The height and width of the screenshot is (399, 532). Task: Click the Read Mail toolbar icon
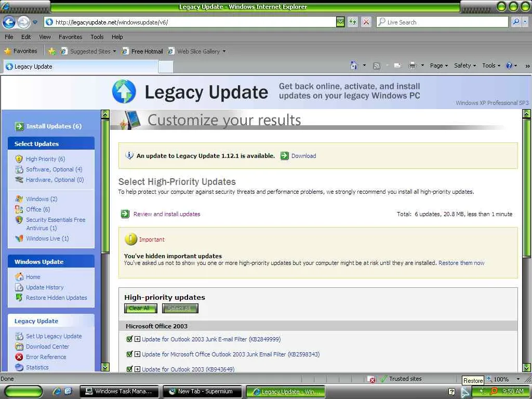coord(397,65)
